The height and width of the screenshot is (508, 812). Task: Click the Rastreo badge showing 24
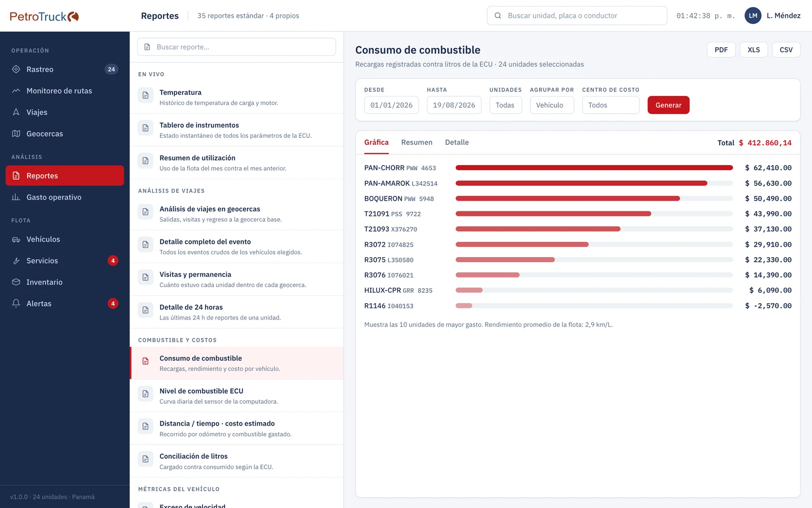[112, 69]
